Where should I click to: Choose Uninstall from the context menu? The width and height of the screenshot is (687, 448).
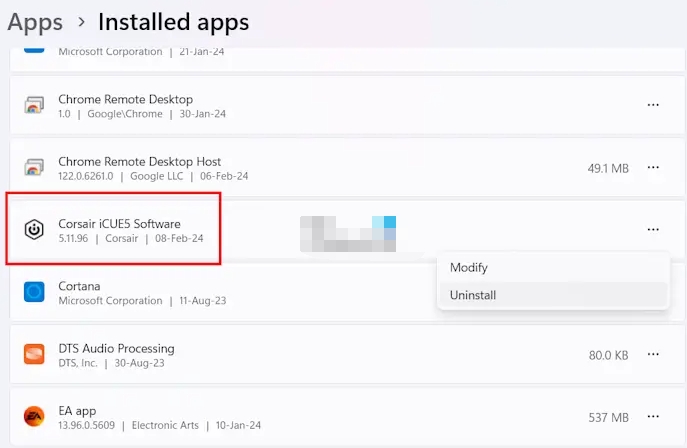(x=553, y=295)
